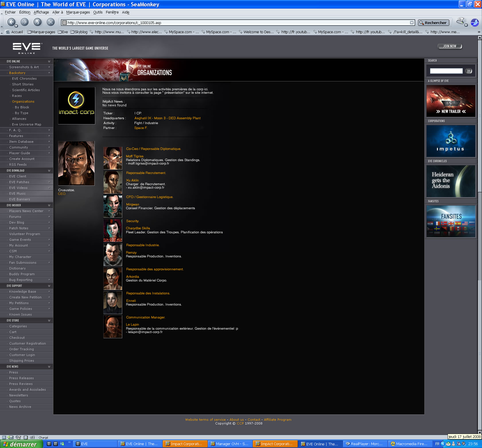Stop page loading with the Stop icon
This screenshot has width=482, height=448.
click(x=51, y=22)
